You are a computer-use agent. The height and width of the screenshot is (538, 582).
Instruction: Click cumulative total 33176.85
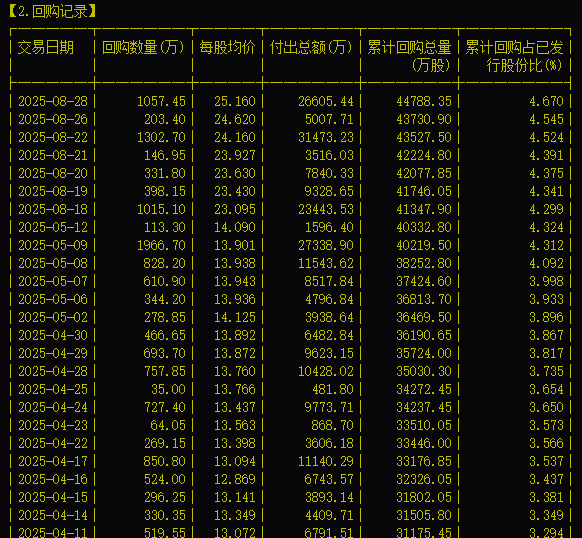(x=424, y=461)
